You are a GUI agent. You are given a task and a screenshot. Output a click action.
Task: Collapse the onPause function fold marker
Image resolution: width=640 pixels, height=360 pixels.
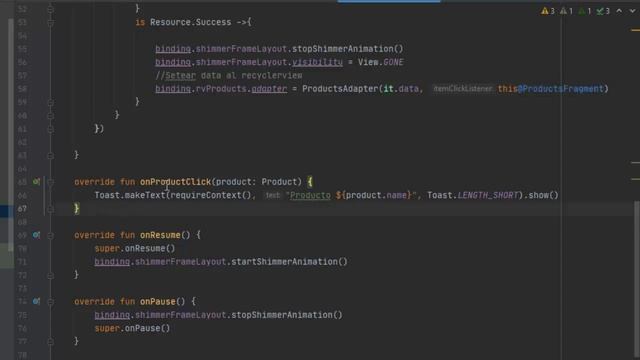click(x=50, y=302)
